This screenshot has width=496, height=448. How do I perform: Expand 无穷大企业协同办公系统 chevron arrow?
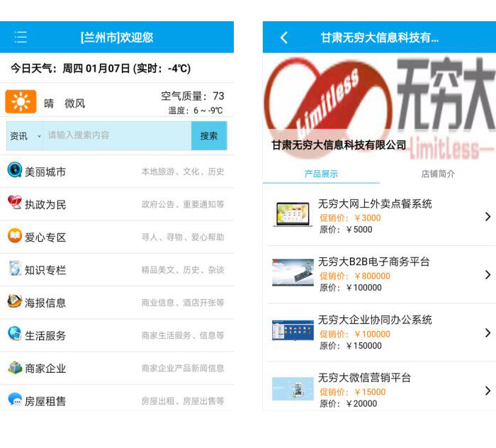(x=487, y=333)
